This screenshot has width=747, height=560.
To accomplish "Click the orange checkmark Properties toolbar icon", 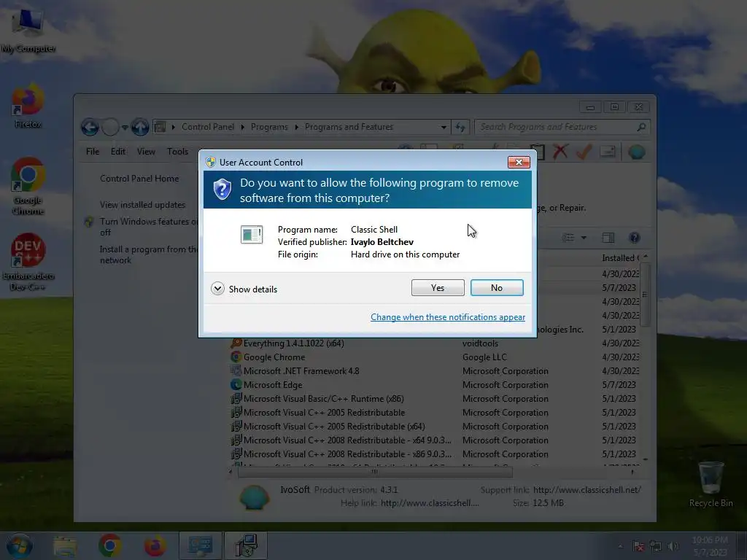I will click(584, 152).
